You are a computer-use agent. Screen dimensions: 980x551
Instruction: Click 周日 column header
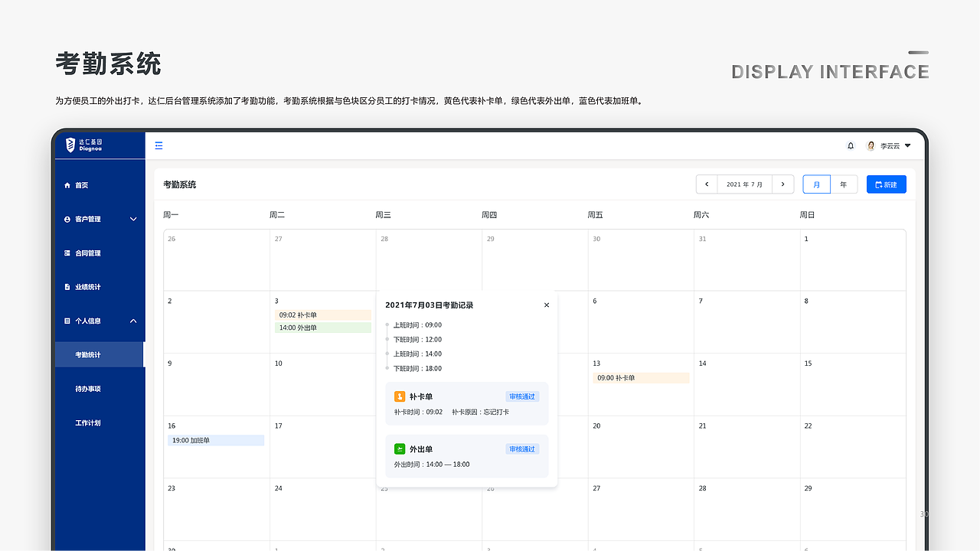click(808, 215)
